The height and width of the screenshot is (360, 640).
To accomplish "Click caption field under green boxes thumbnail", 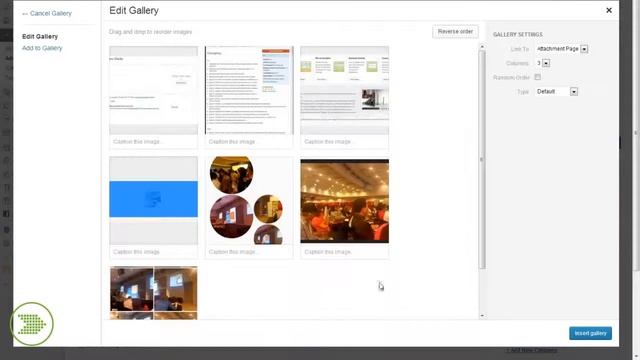I will pyautogui.click(x=344, y=142).
